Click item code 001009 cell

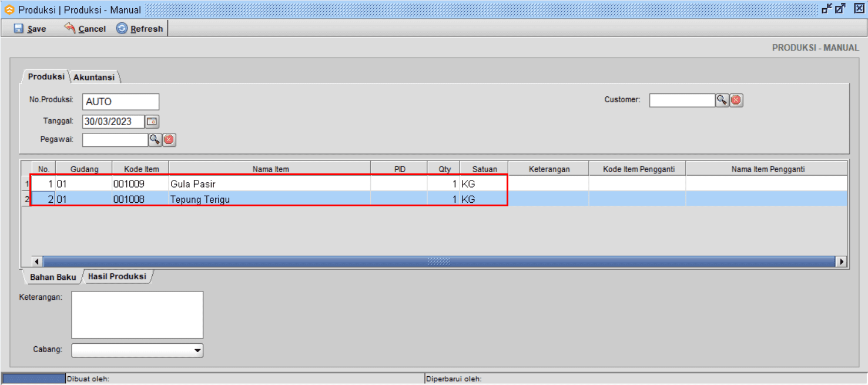141,183
